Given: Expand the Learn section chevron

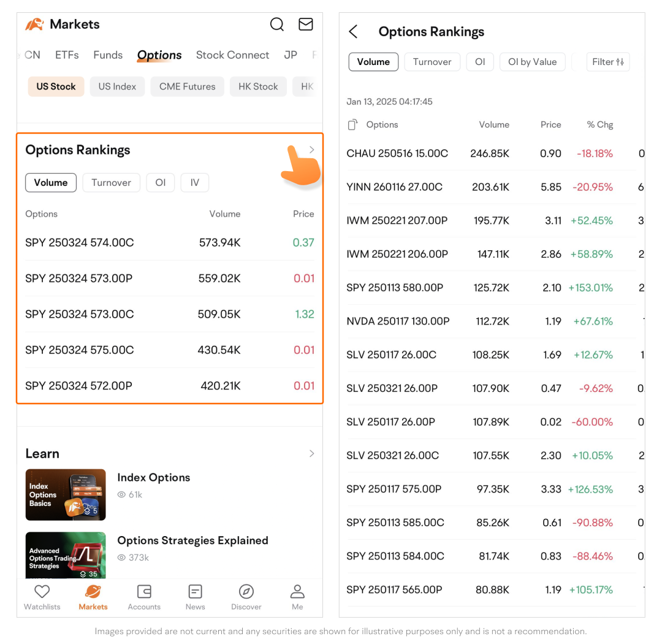Looking at the screenshot, I should pyautogui.click(x=311, y=454).
